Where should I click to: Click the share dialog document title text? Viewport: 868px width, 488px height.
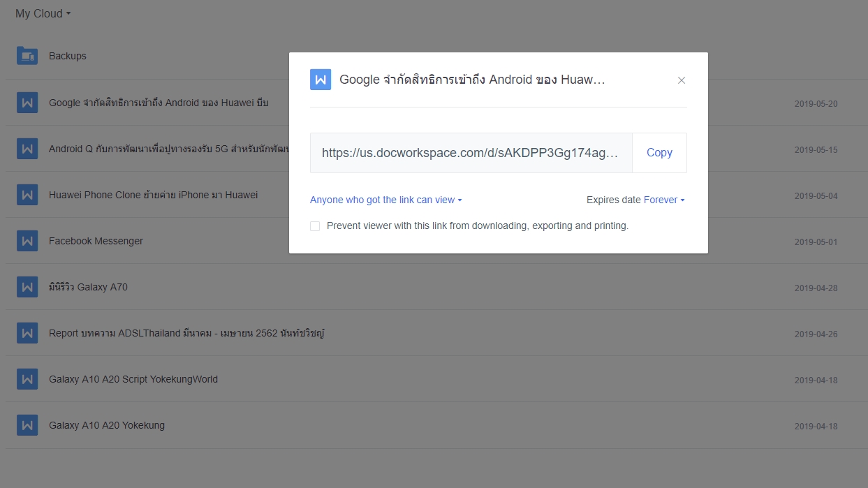[x=472, y=80]
